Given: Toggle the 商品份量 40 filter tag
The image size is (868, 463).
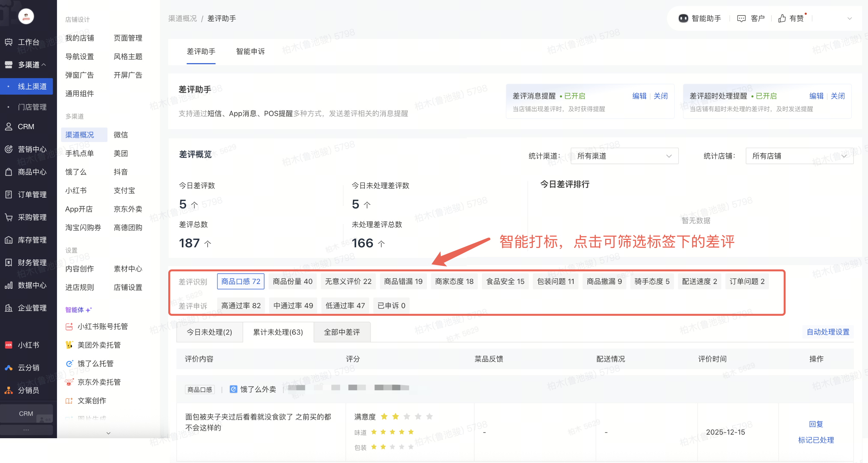Looking at the screenshot, I should pos(292,281).
